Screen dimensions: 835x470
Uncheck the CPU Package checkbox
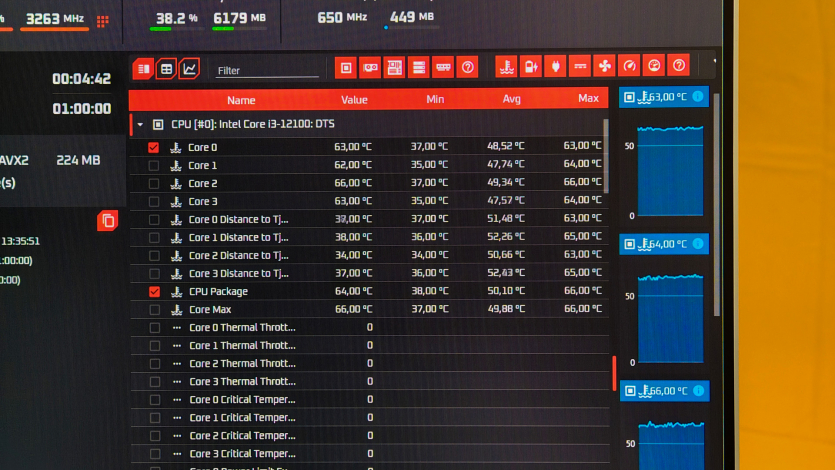154,292
